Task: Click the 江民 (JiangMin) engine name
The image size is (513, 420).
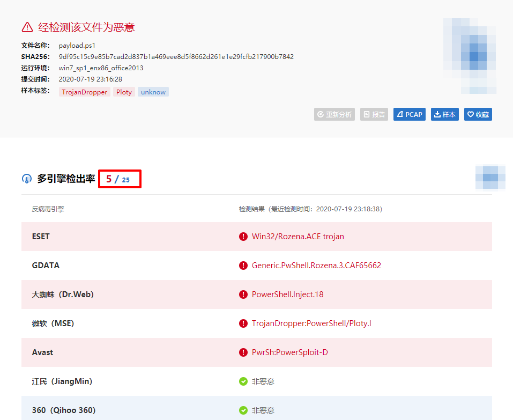Action: pyautogui.click(x=62, y=381)
